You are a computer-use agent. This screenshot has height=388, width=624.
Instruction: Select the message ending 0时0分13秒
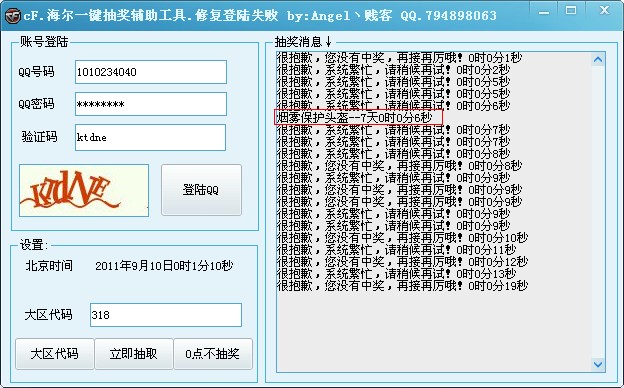[396, 273]
